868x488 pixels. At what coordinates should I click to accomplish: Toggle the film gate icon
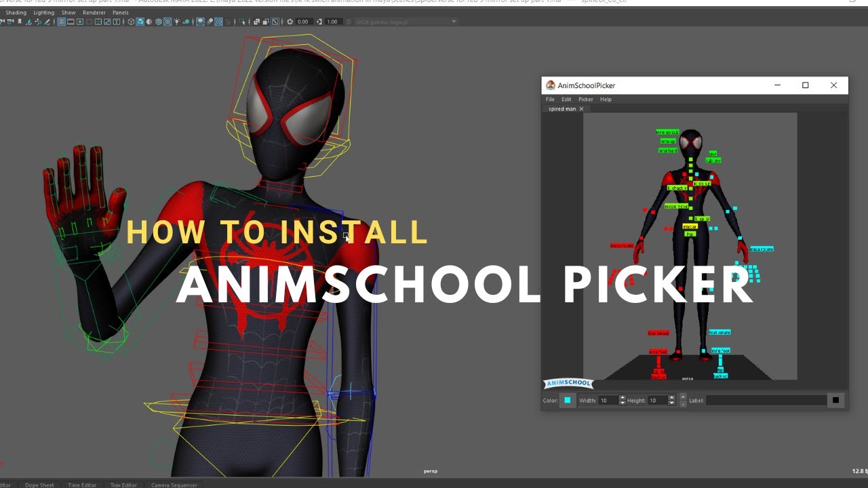(71, 22)
